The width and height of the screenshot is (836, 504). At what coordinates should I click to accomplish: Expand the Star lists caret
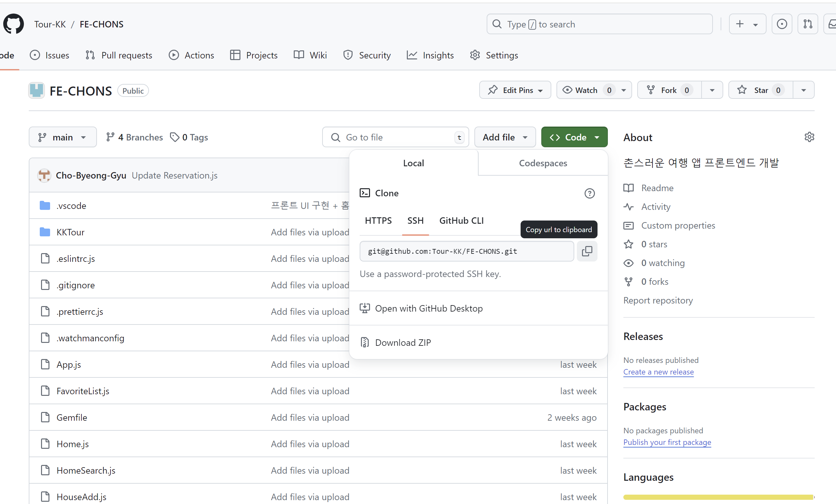[x=803, y=90]
